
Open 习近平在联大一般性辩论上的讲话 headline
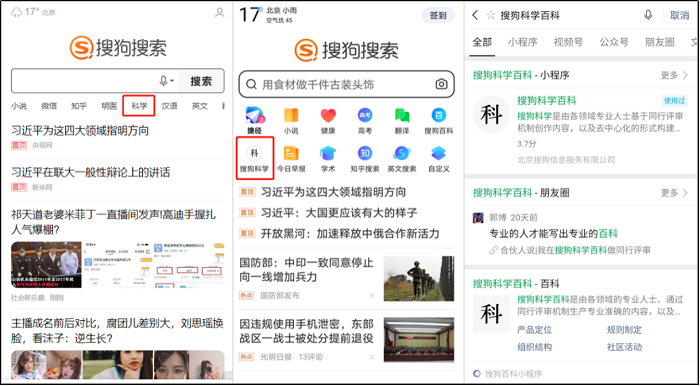[91, 172]
